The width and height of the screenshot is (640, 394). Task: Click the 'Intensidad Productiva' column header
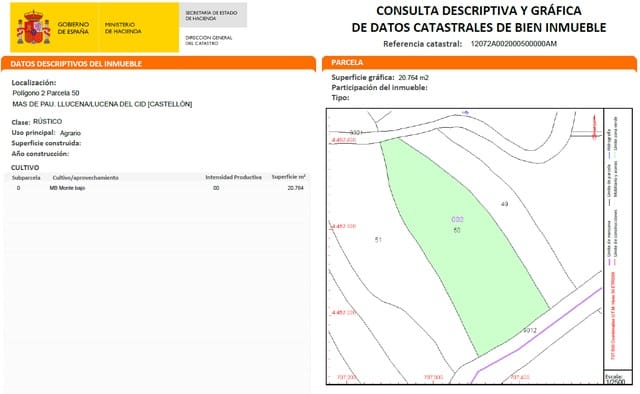tap(233, 177)
